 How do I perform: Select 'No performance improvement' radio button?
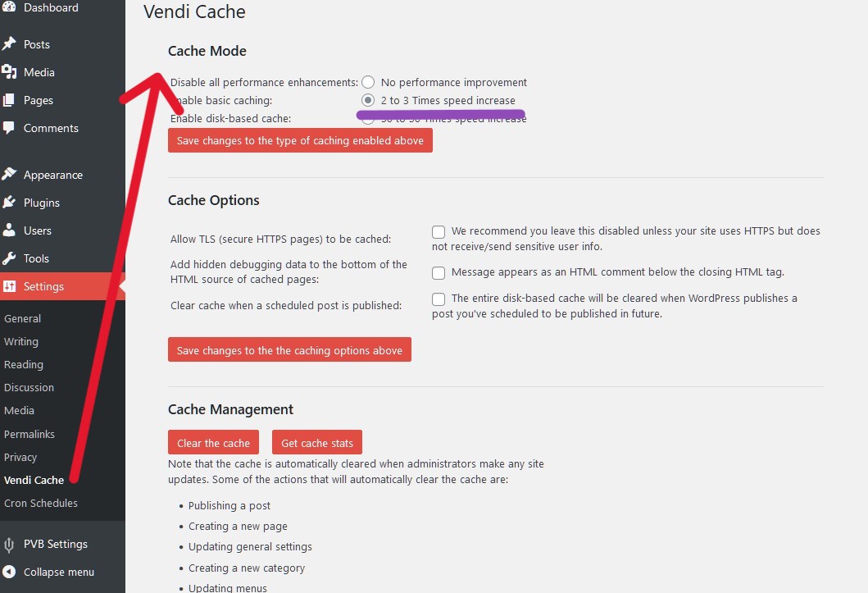tap(368, 83)
